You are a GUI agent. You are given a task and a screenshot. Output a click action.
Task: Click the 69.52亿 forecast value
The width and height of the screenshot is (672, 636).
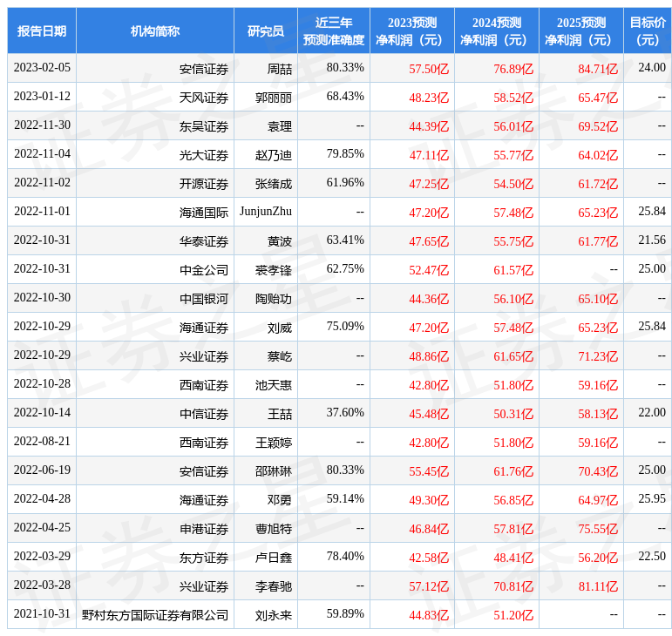[x=598, y=126]
